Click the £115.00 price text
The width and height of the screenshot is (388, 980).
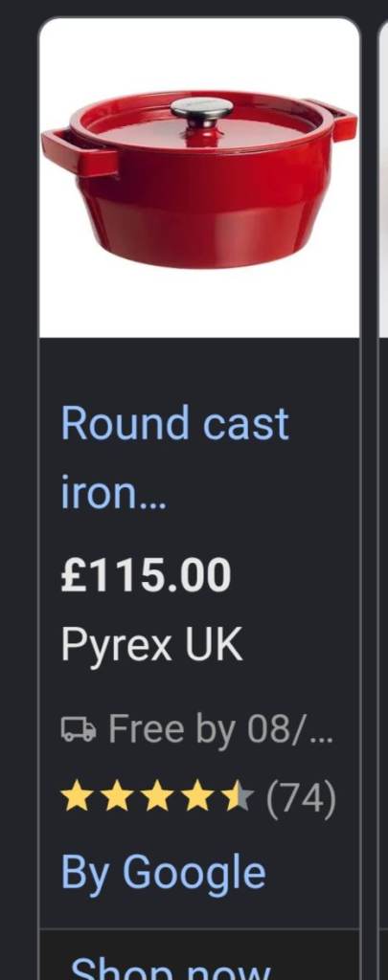pos(146,575)
